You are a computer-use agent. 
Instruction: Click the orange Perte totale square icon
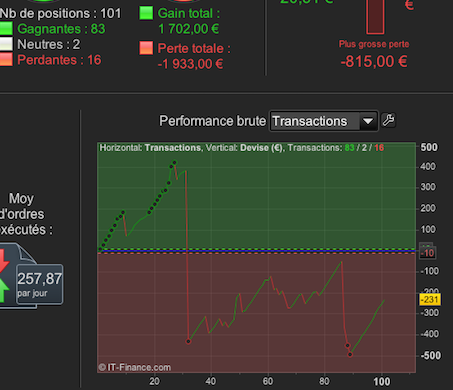click(x=146, y=48)
